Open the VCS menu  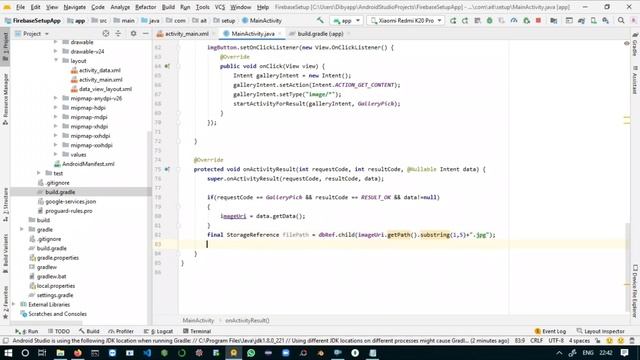(x=220, y=7)
